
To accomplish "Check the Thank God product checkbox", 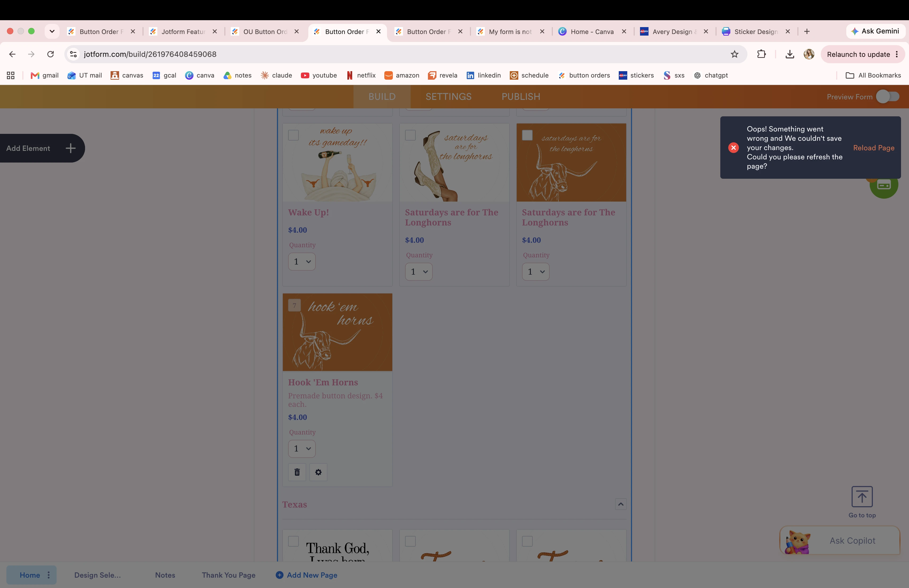I will pyautogui.click(x=293, y=541).
